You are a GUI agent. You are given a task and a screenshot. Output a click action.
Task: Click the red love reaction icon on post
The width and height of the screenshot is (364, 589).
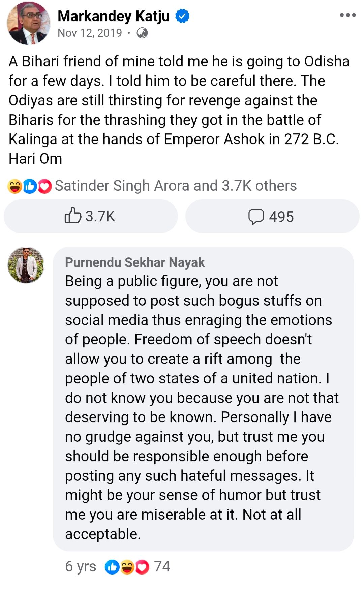(45, 186)
